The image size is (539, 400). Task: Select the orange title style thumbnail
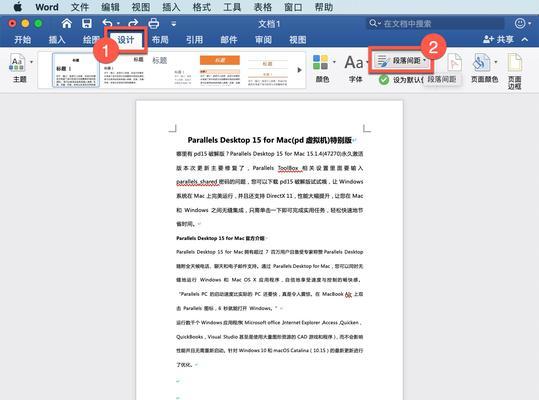220,70
